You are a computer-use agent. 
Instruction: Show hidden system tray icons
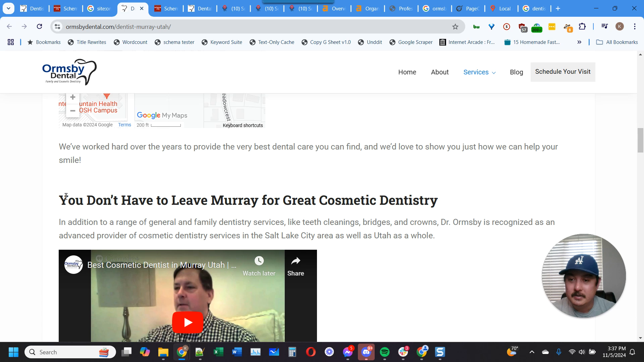pyautogui.click(x=532, y=352)
